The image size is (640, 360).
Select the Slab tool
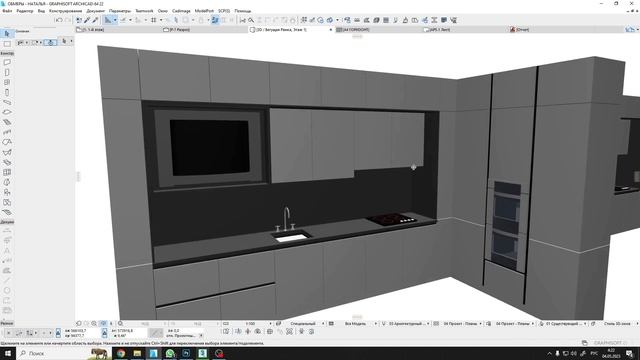pyautogui.click(x=7, y=112)
